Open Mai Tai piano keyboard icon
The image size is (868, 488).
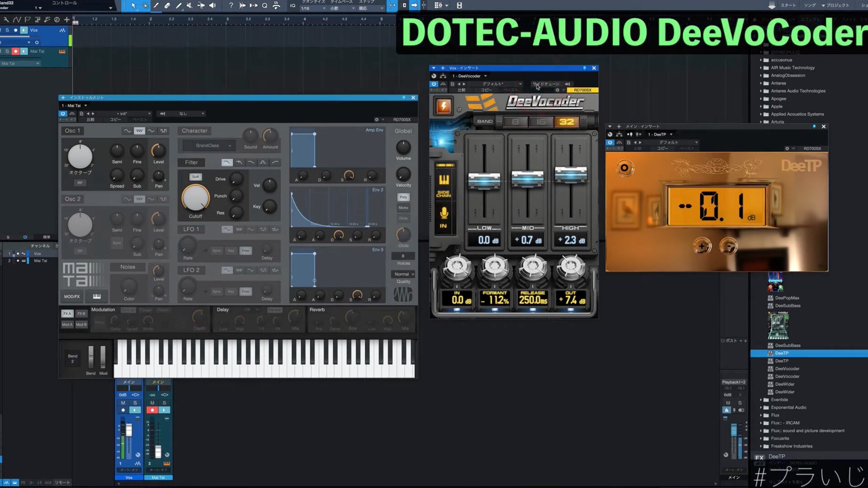[97, 296]
